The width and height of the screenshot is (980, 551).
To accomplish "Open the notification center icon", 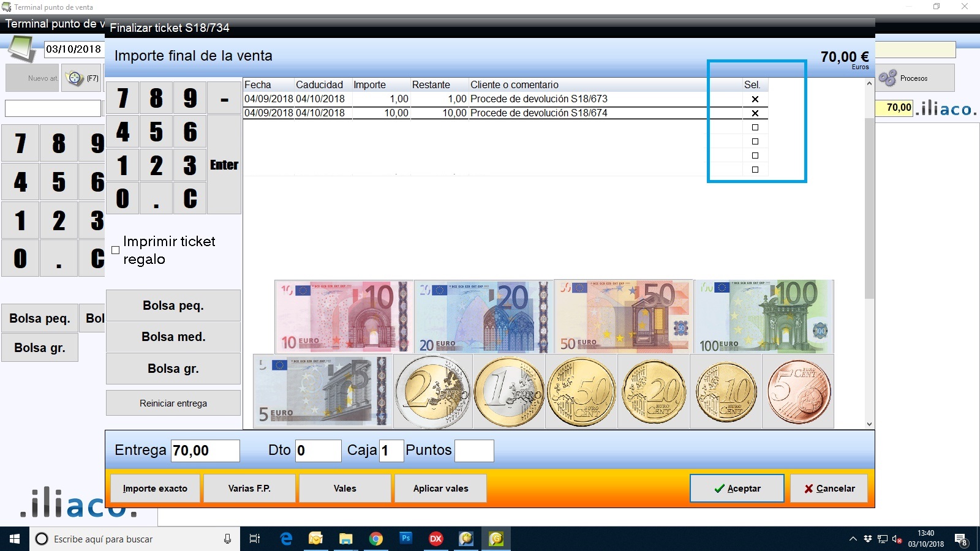I will [961, 539].
